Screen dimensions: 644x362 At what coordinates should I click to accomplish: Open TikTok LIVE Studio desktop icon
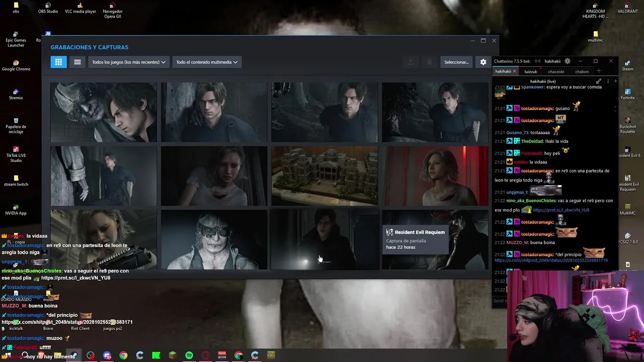(16, 154)
